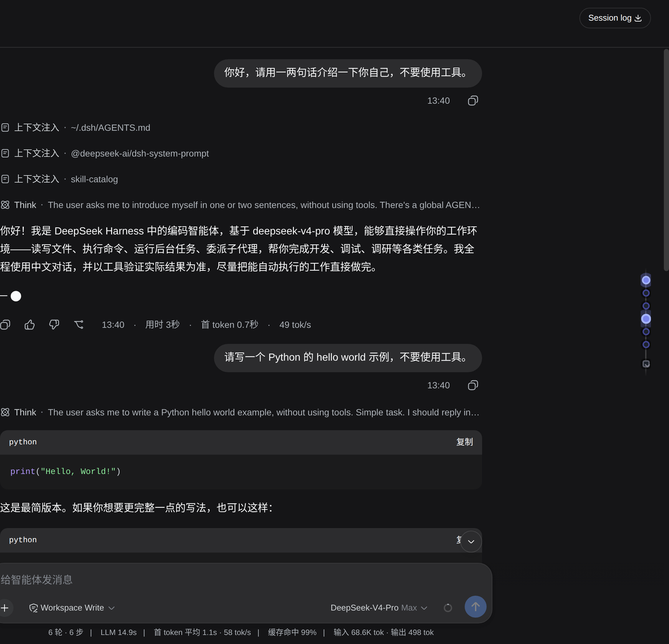
Task: Expand the Think block about introducing myself
Action: coord(240,205)
